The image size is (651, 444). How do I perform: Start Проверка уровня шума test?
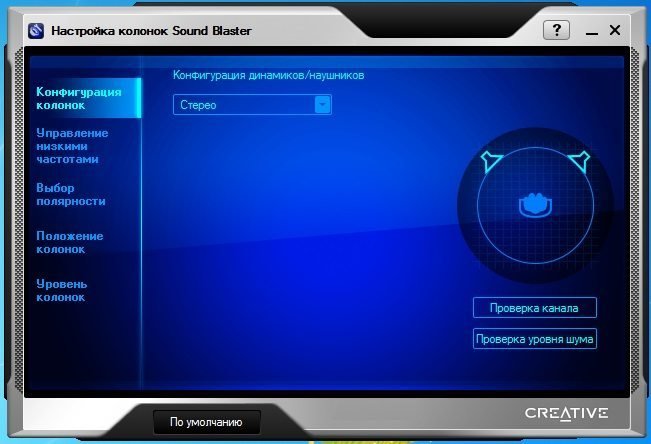(534, 339)
